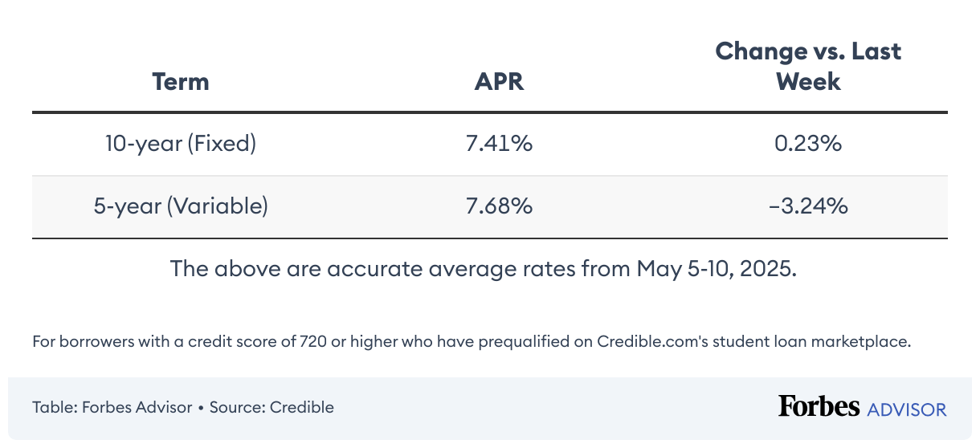Viewport: 980px width, 448px height.
Task: Click the 0.23% weekly change value
Action: [x=809, y=144]
